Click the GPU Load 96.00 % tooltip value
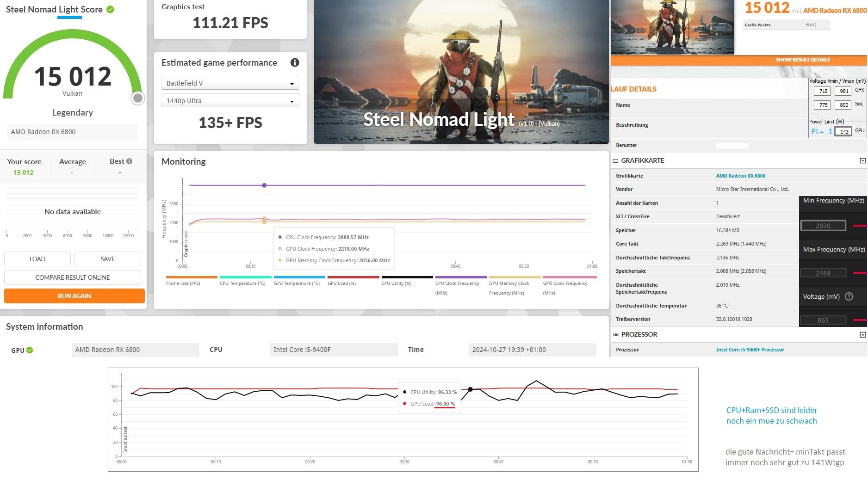Image resolution: width=868 pixels, height=480 pixels. 446,404
